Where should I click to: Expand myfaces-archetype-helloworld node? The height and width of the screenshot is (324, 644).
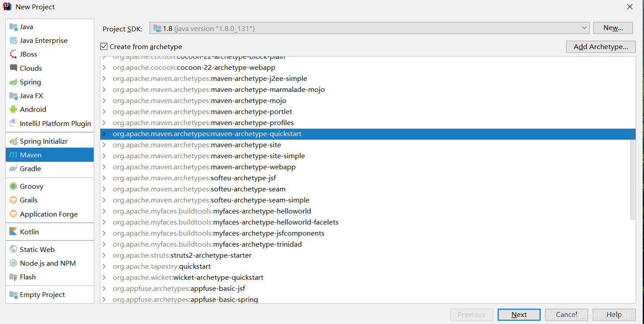pyautogui.click(x=104, y=211)
